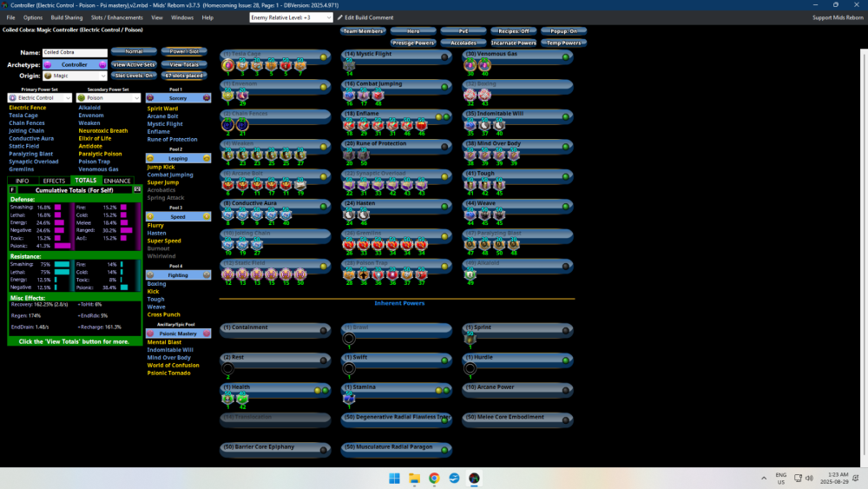Click the Incarnate Powers button
This screenshot has height=489, width=868.
coord(512,43)
